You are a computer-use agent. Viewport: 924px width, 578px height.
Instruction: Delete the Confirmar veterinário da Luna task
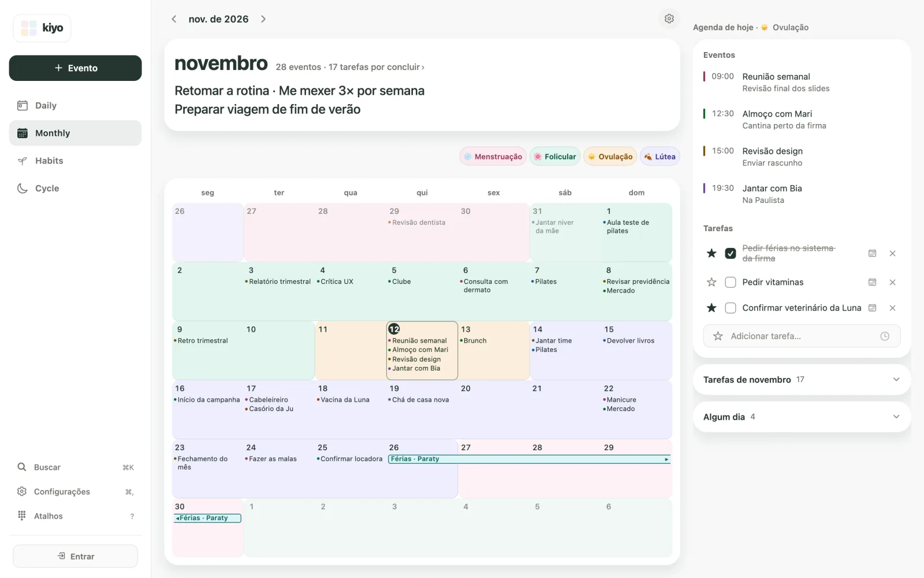tap(892, 308)
